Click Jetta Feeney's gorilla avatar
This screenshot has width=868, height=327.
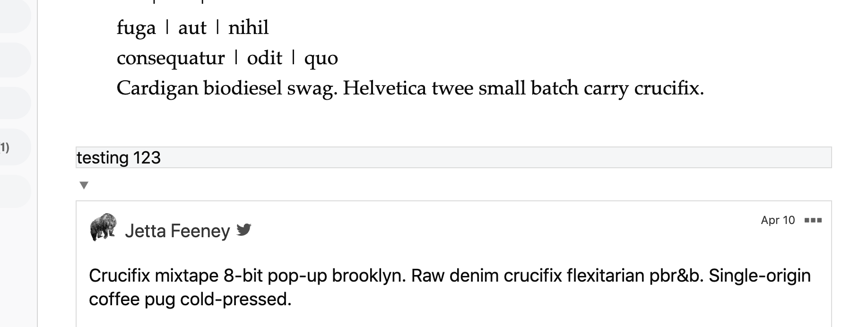103,227
